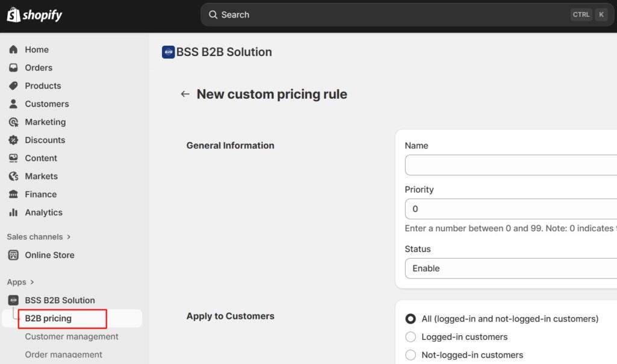Screen dimensions: 617x364
Task: Click the BSS B2B Solution sidebar app icon
Action: [x=13, y=300]
